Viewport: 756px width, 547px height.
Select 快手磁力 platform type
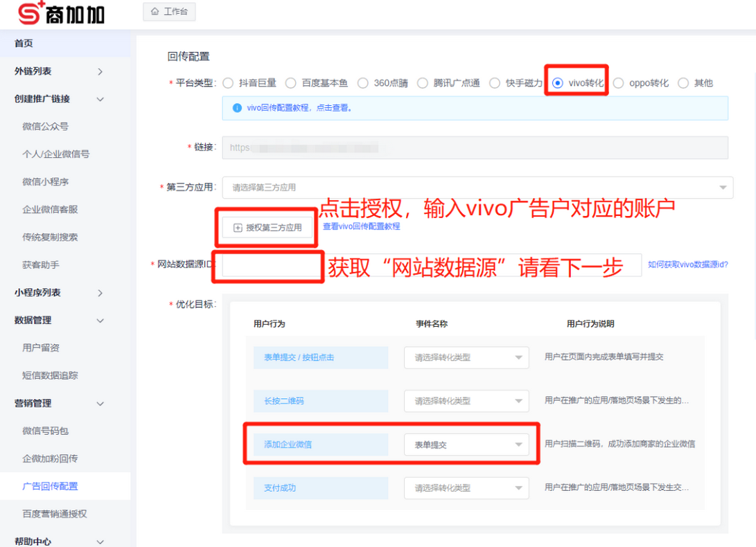click(x=495, y=83)
